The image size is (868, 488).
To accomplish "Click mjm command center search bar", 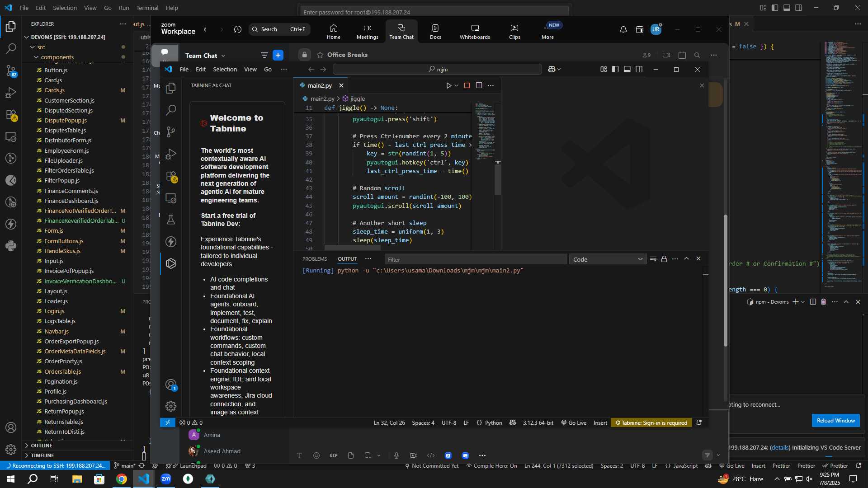I will click(437, 69).
